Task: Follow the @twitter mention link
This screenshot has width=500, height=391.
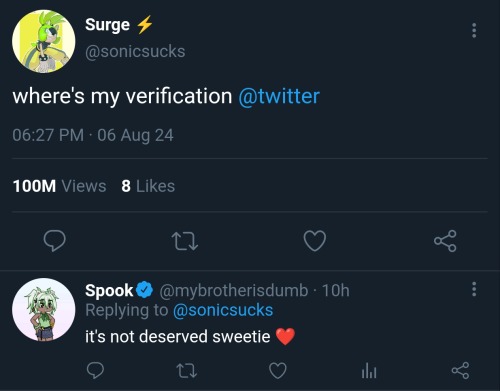Action: click(279, 96)
